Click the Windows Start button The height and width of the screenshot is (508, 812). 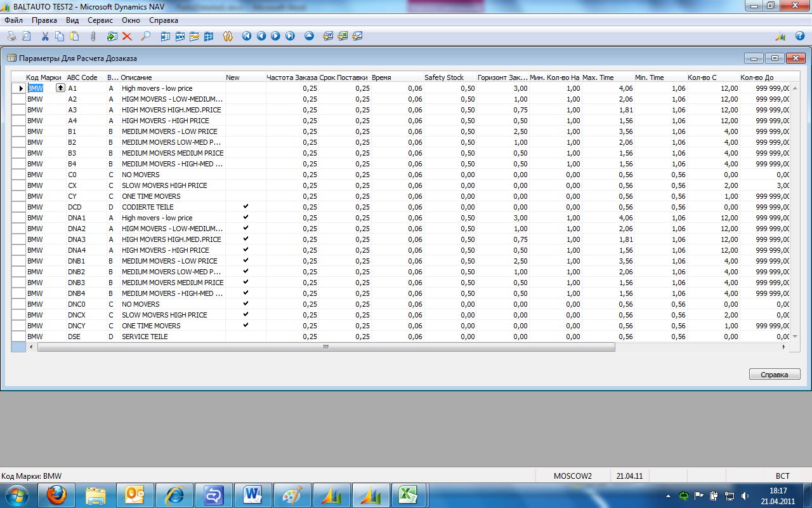[x=16, y=495]
